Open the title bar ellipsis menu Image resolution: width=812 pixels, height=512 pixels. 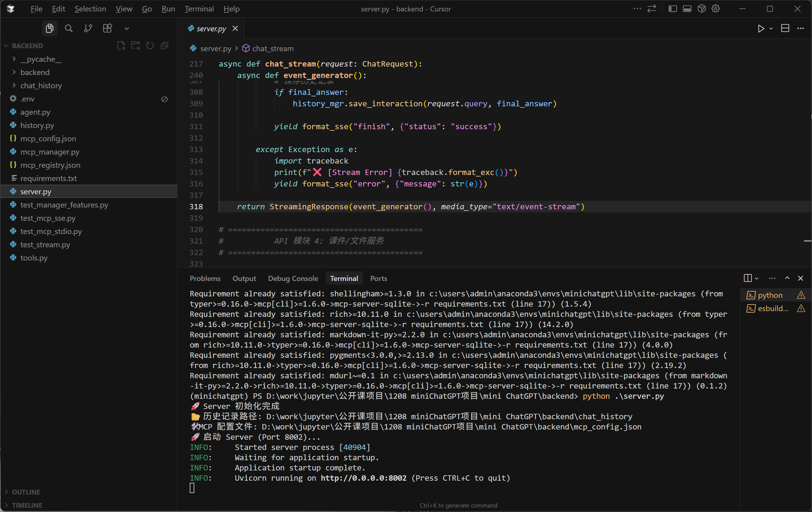(x=637, y=9)
